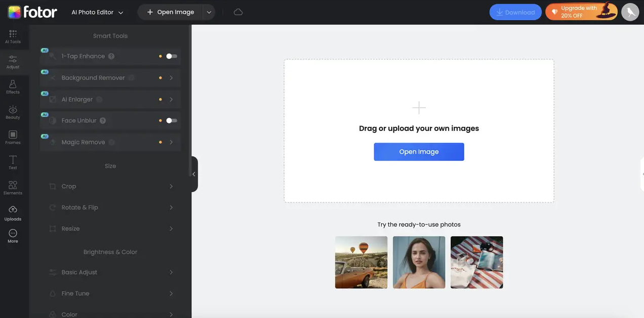Click 'Drag or upload your own images' text
Viewport: 644px width, 318px height.
[x=419, y=128]
